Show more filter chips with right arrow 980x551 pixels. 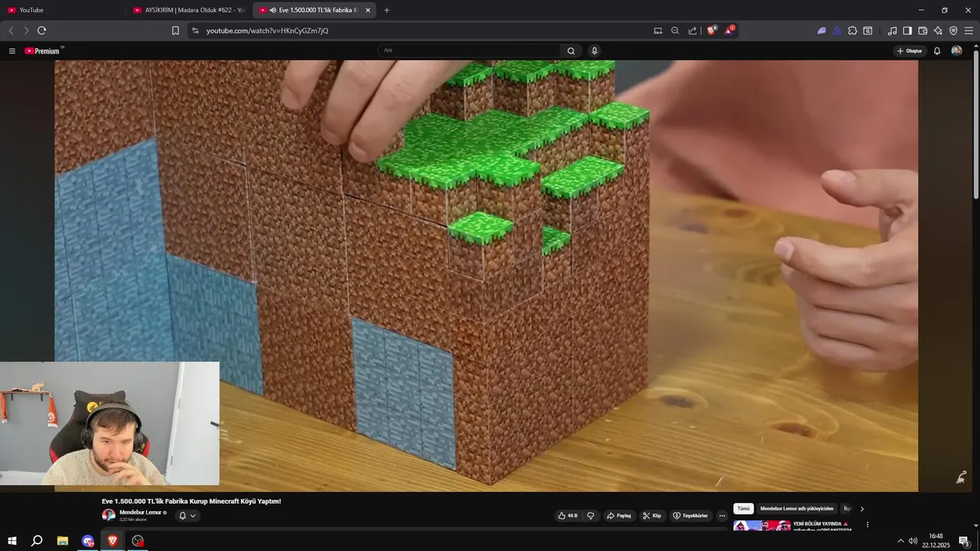[862, 509]
